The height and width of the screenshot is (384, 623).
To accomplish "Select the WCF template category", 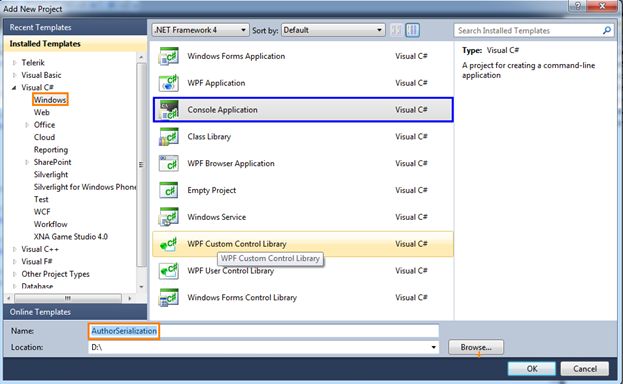I will point(42,211).
